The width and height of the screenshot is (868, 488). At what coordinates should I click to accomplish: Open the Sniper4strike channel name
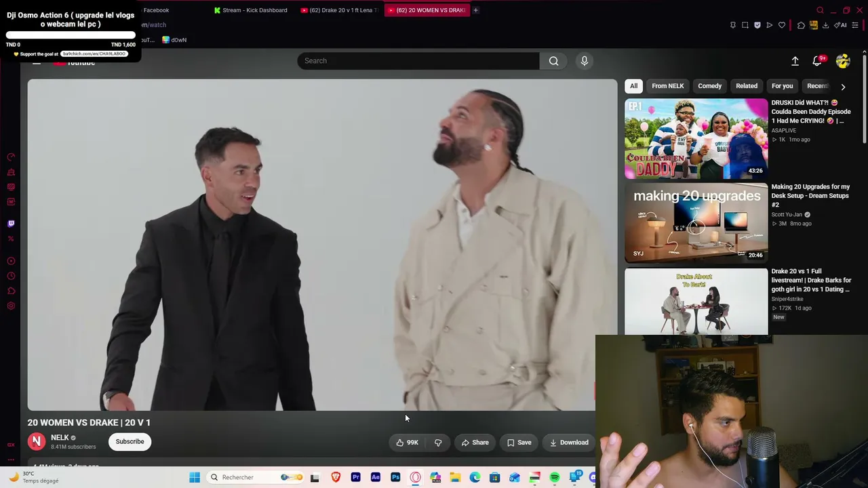click(x=787, y=299)
